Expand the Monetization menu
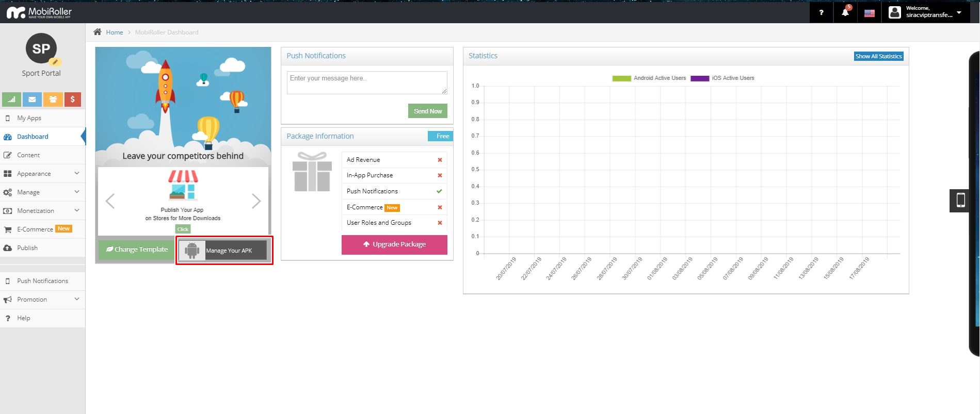The width and height of the screenshot is (980, 414). click(42, 211)
